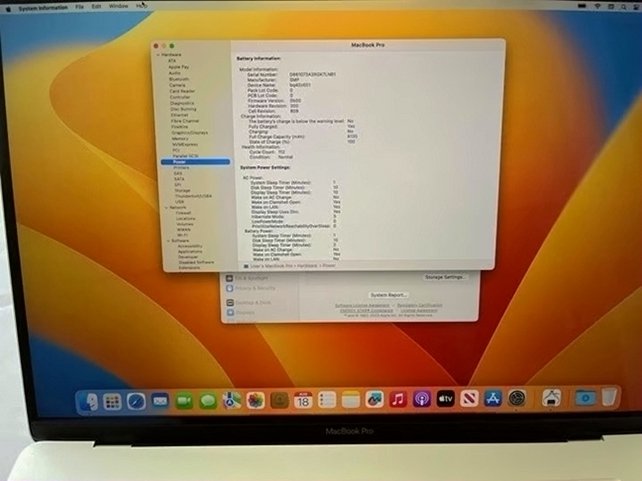Launch Safari from the Dock
The height and width of the screenshot is (481, 642).
point(136,401)
